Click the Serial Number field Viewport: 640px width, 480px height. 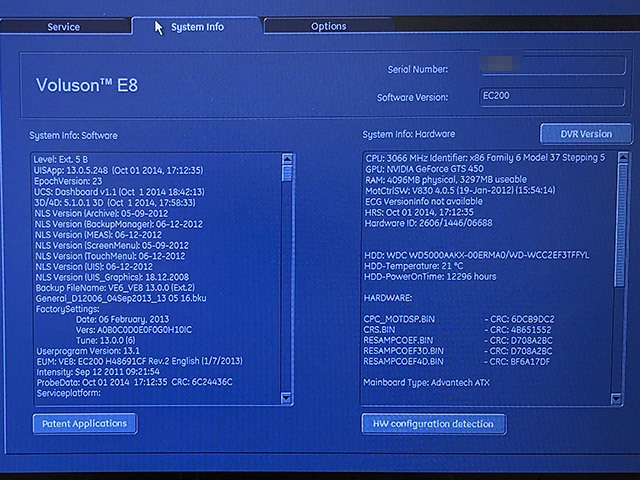tap(552, 66)
